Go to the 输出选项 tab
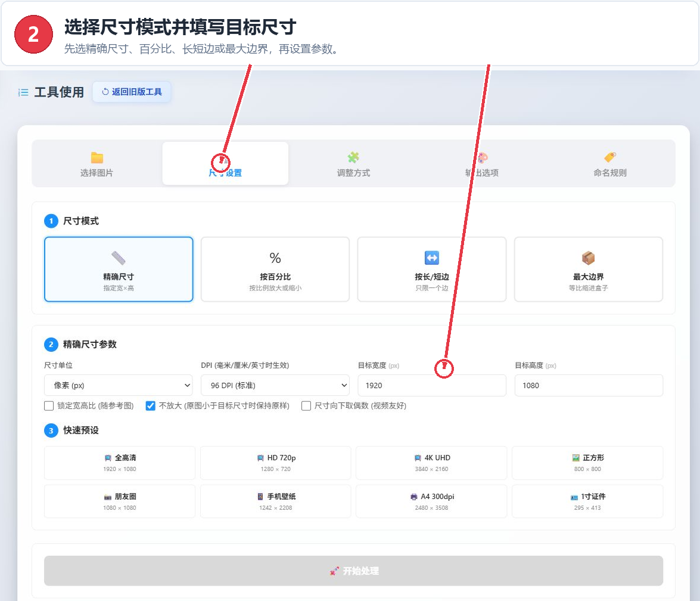This screenshot has height=601, width=700. click(482, 163)
